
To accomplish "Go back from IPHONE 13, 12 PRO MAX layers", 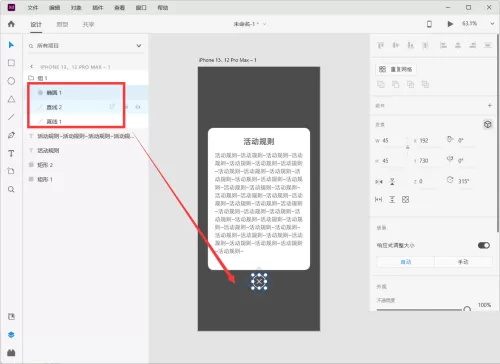I will pyautogui.click(x=32, y=67).
